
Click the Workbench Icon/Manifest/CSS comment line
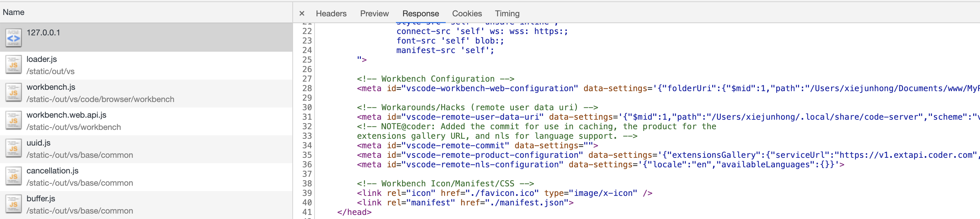445,183
